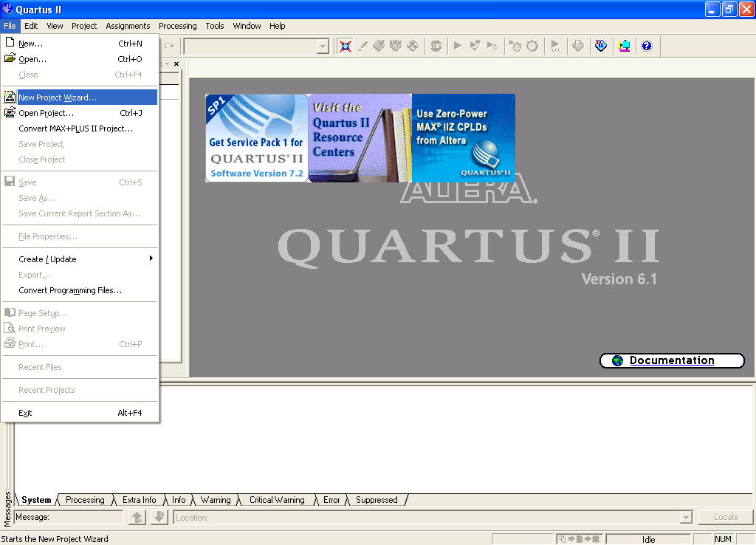This screenshot has height=545, width=756.
Task: Click the Get Service Pack 1 banner
Action: (x=256, y=138)
